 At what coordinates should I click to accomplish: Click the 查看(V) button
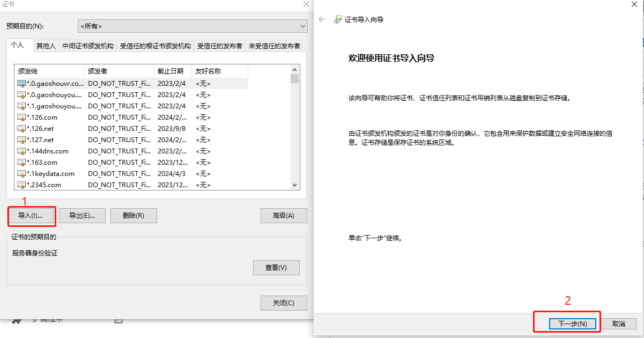coord(276,267)
